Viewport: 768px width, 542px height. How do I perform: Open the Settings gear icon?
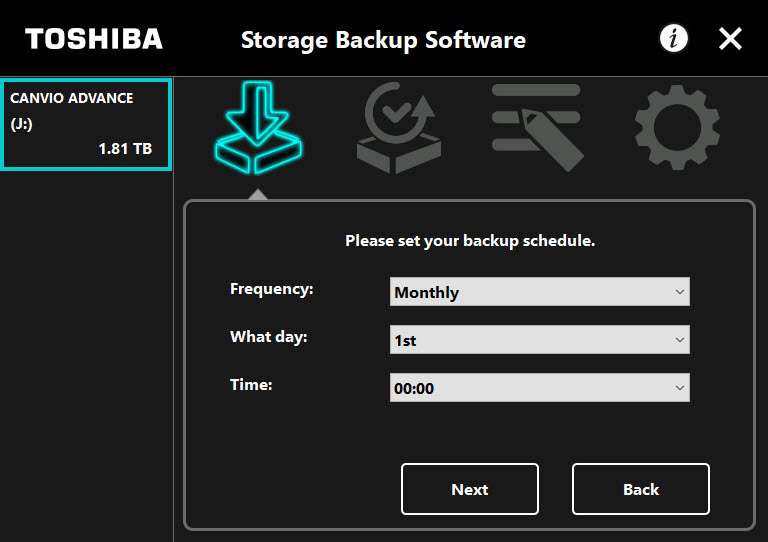tap(677, 127)
